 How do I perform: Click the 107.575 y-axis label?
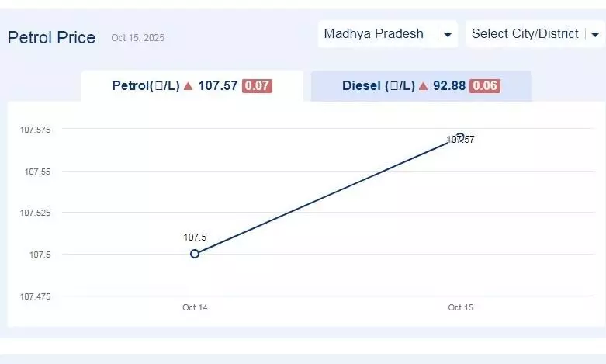(35, 130)
